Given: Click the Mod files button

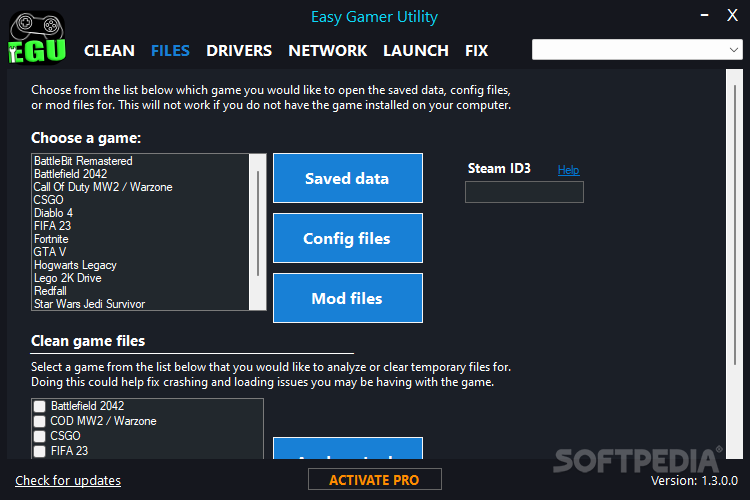Looking at the screenshot, I should tap(348, 298).
